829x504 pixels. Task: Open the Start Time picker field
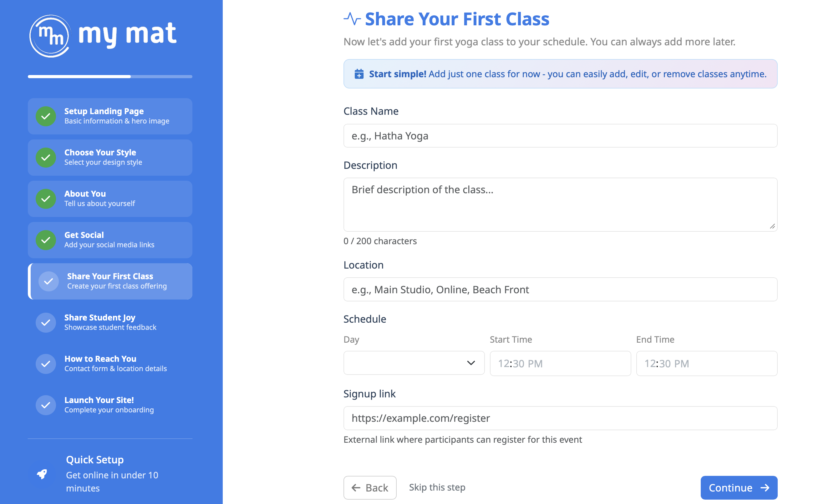pyautogui.click(x=560, y=363)
